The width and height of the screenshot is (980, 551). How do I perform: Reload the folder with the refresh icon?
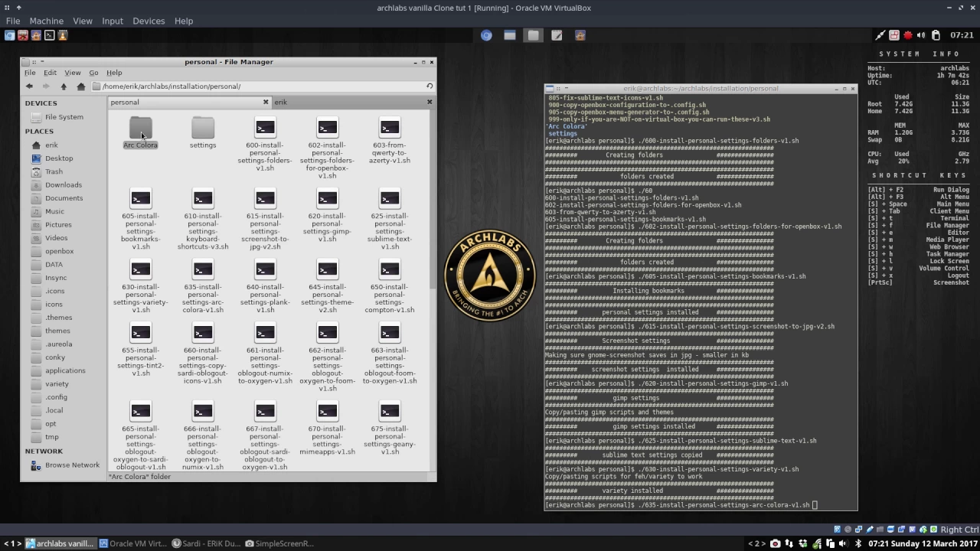(430, 86)
